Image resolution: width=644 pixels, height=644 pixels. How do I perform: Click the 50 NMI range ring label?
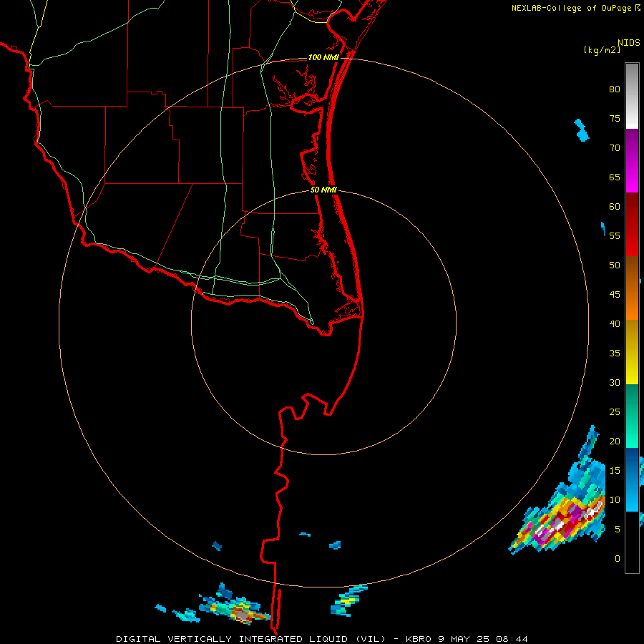(x=323, y=190)
